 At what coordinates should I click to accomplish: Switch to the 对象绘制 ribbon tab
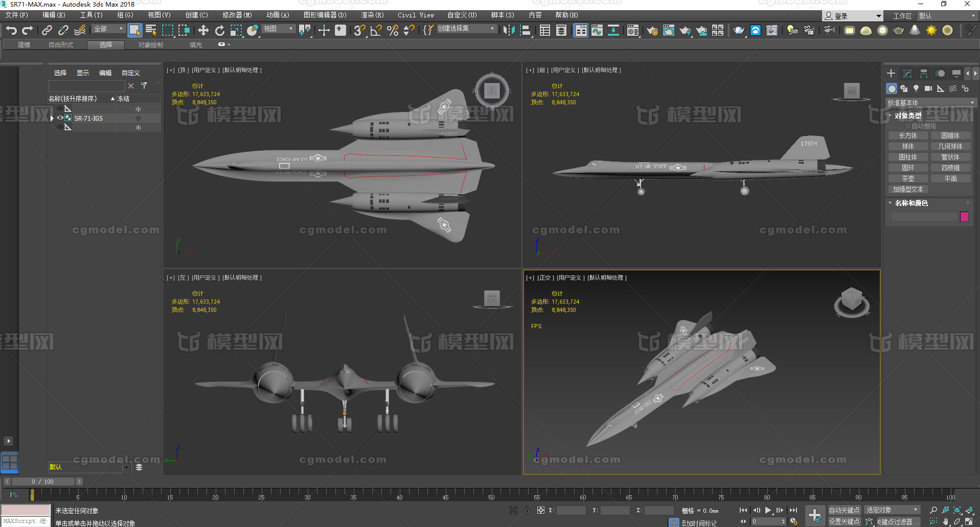(x=151, y=45)
